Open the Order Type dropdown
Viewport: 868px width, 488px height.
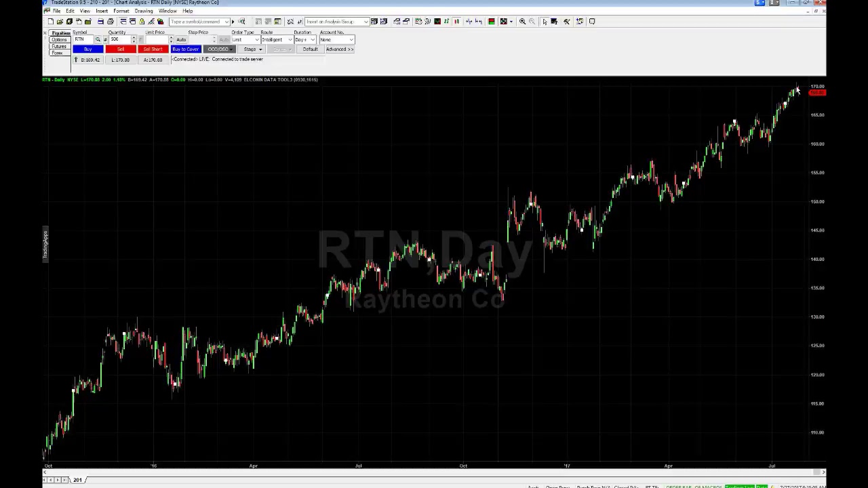(257, 39)
